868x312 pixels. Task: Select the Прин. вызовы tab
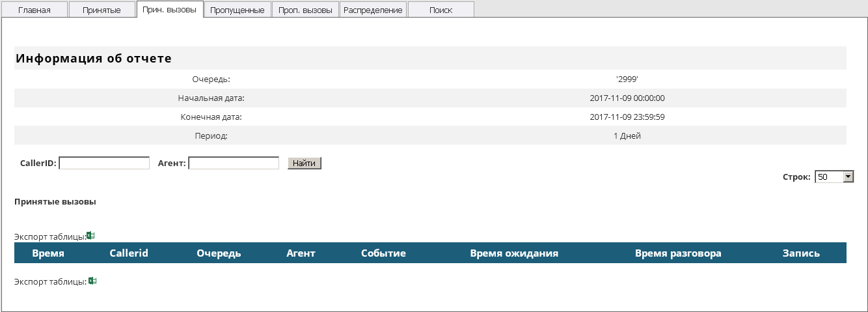[x=170, y=10]
